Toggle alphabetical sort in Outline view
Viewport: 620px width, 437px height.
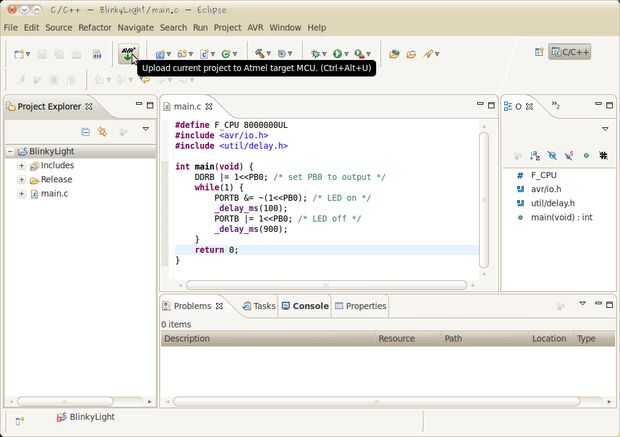(536, 155)
